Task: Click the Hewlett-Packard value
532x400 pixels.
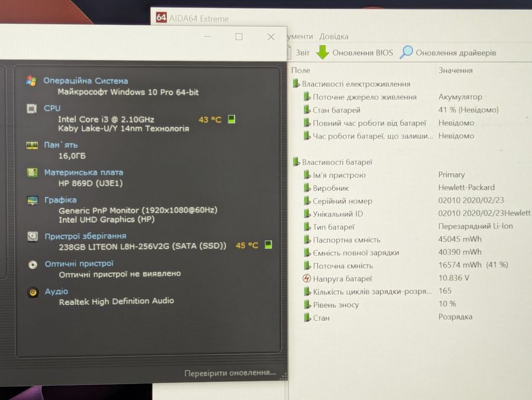Action: (x=466, y=187)
